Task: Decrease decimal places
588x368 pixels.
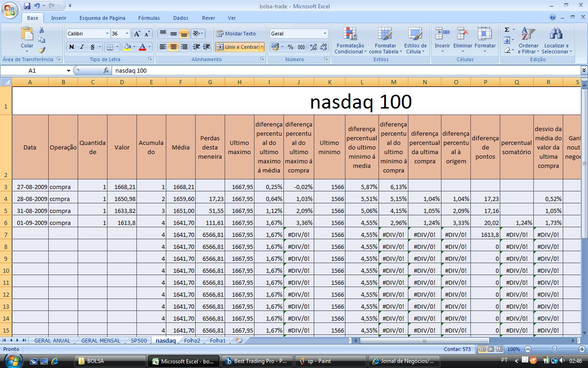Action: [x=323, y=47]
